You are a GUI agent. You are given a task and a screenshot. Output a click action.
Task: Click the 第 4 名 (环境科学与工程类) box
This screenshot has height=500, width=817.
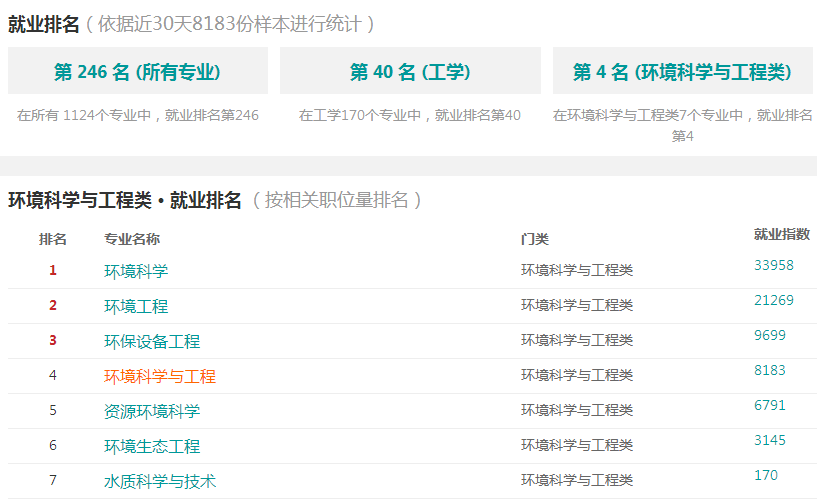683,71
